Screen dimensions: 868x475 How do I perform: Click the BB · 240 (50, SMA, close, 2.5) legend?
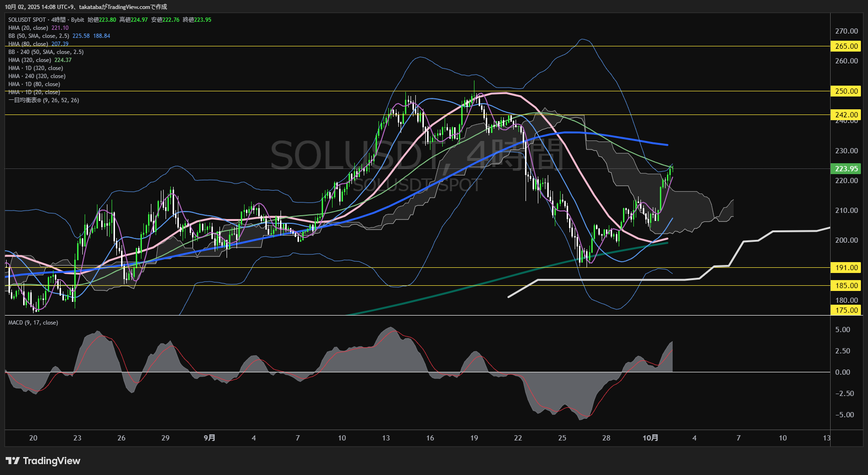(x=46, y=52)
